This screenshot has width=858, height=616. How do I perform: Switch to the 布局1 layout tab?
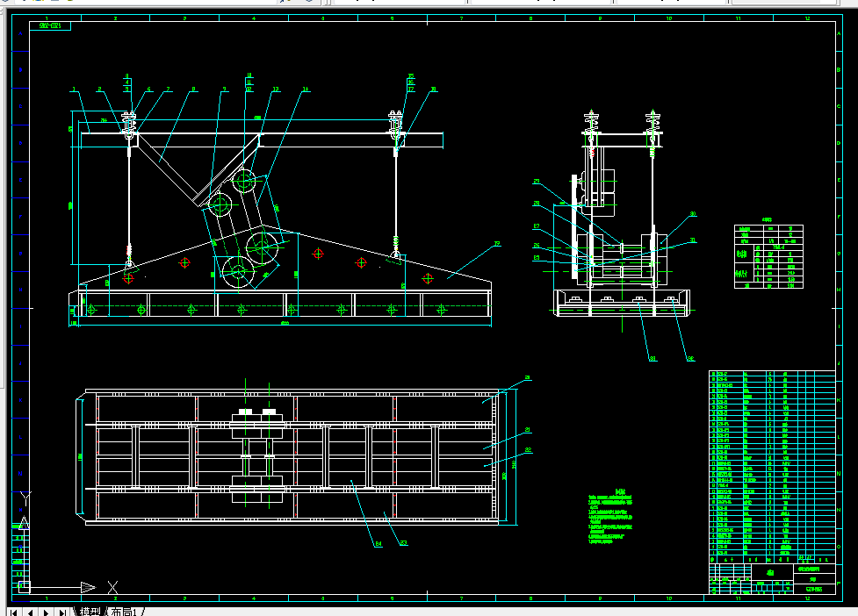124,612
